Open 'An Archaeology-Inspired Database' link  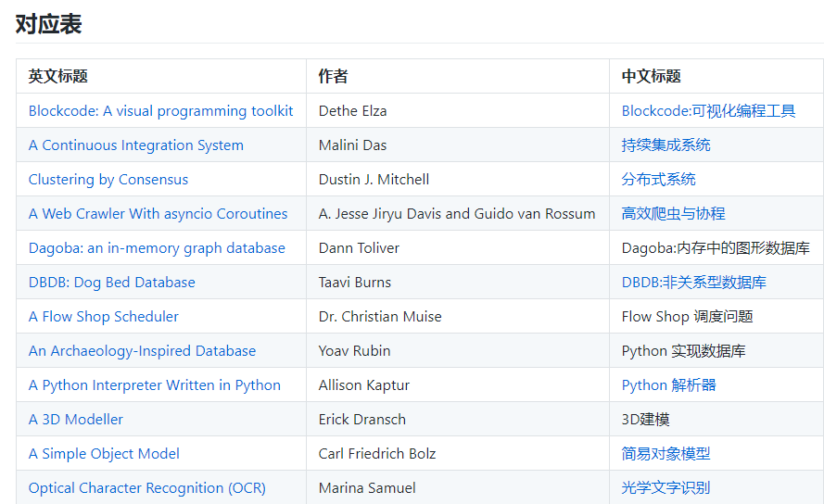click(x=142, y=351)
